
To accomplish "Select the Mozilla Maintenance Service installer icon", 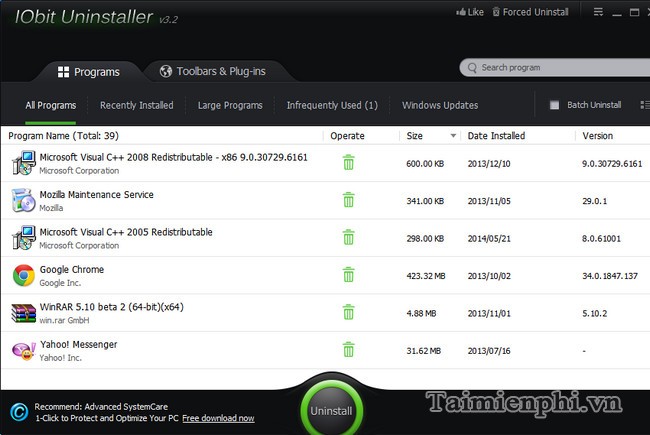I will (24, 200).
